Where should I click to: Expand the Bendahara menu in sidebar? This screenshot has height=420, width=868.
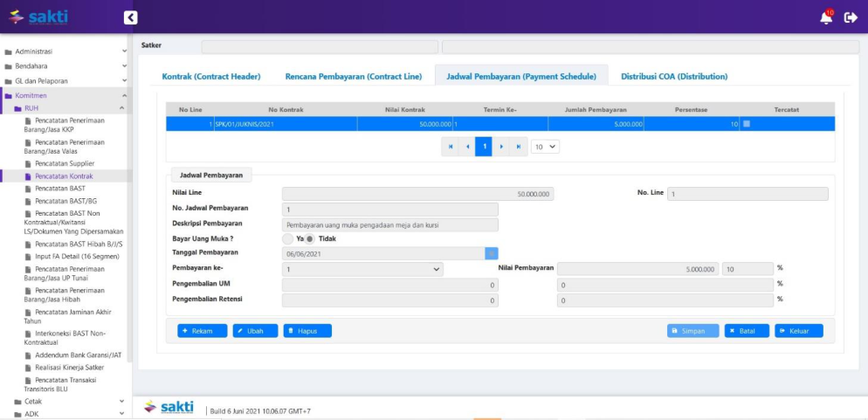pyautogui.click(x=65, y=65)
